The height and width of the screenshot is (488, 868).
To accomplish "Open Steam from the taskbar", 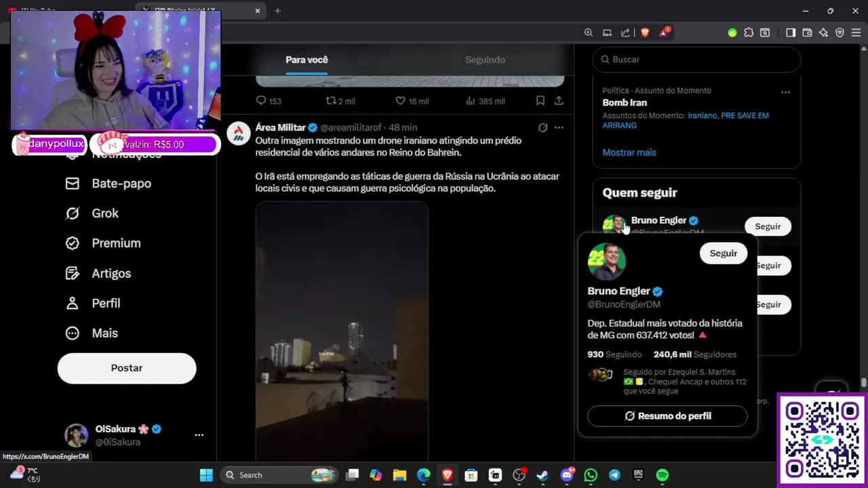I will (x=542, y=475).
